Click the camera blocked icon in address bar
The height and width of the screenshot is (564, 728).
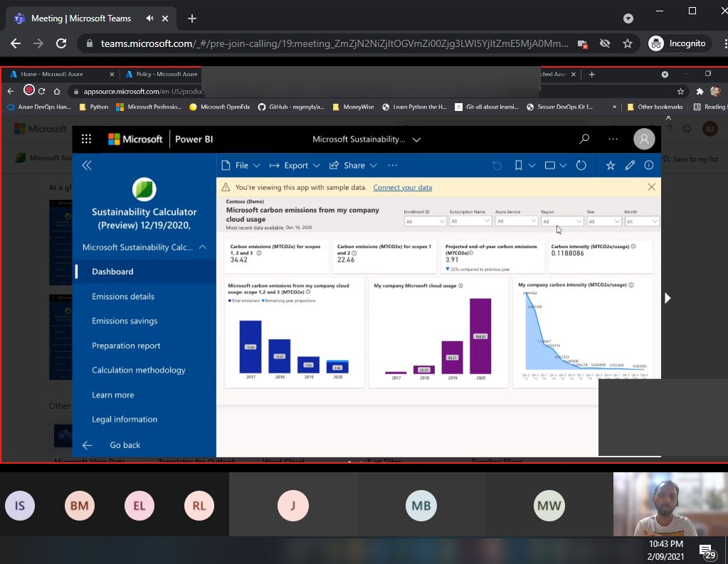582,43
